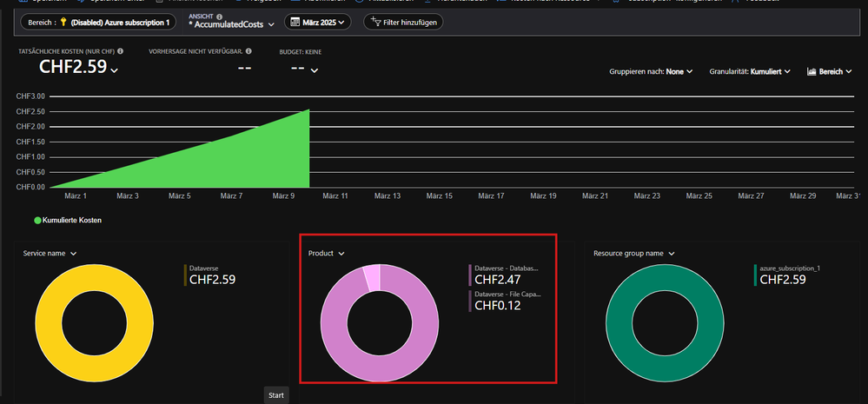Click the large CHF2.59 actual cost value
The width and height of the screenshot is (868, 404).
click(x=72, y=67)
